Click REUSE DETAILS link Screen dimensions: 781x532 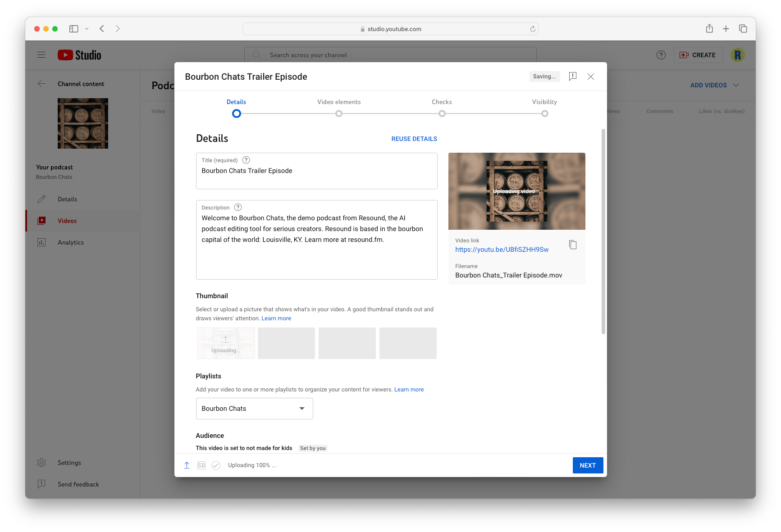[414, 139]
